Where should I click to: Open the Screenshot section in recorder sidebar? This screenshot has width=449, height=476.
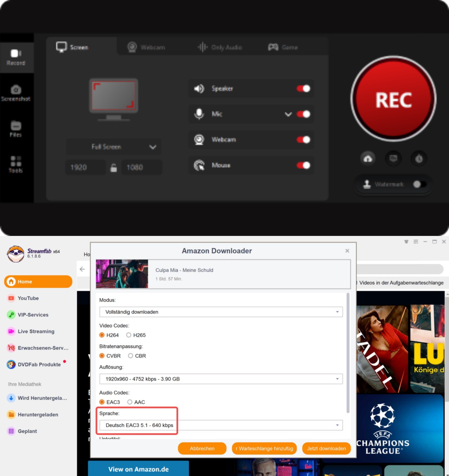coord(16,93)
